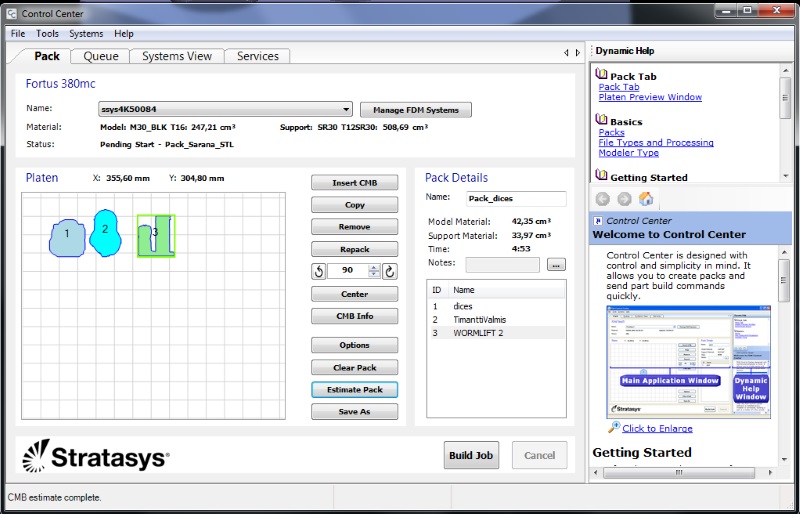
Task: Click the Click to Enlarge link
Action: pyautogui.click(x=657, y=428)
